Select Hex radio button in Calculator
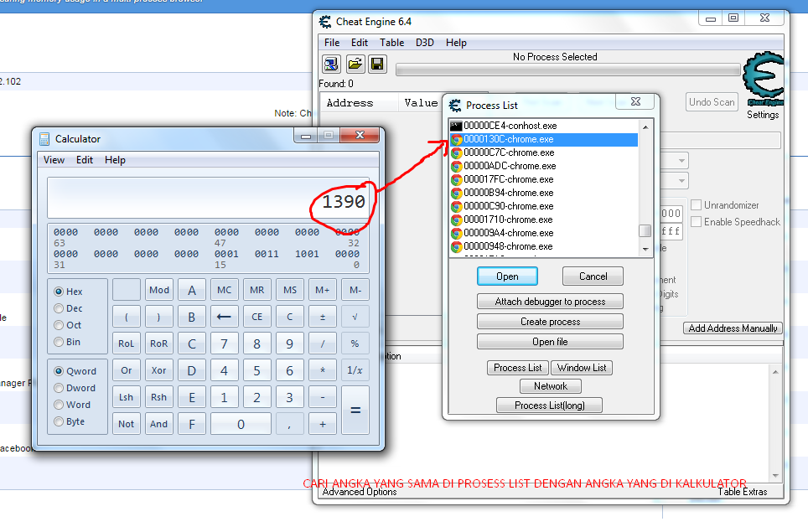 click(59, 292)
